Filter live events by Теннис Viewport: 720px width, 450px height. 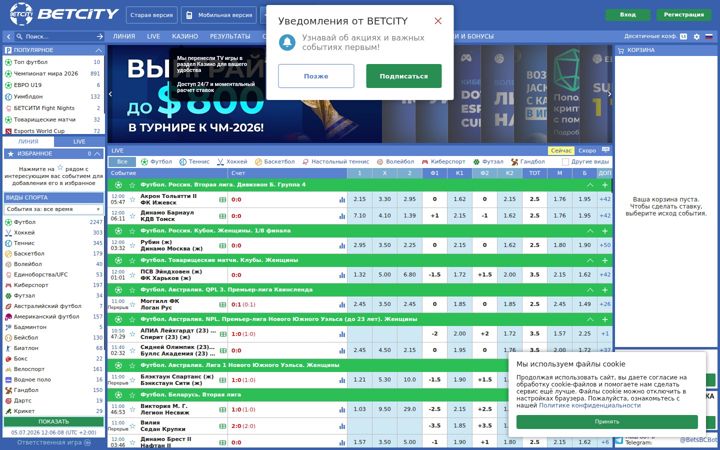click(194, 162)
